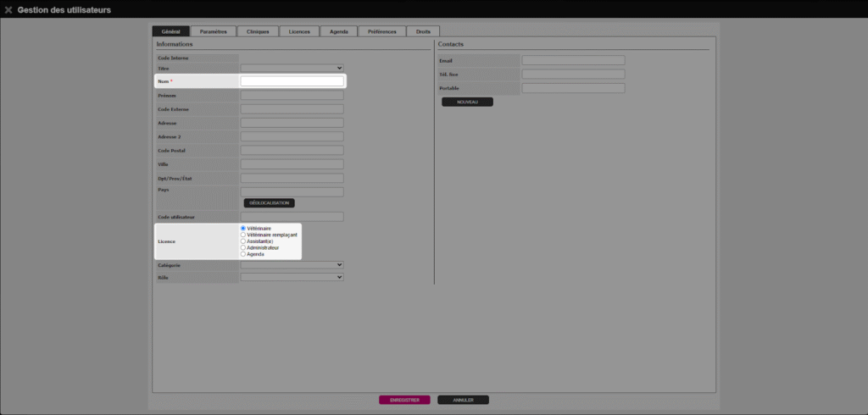The height and width of the screenshot is (415, 868).
Task: Open the Cliniques tab
Action: point(258,31)
